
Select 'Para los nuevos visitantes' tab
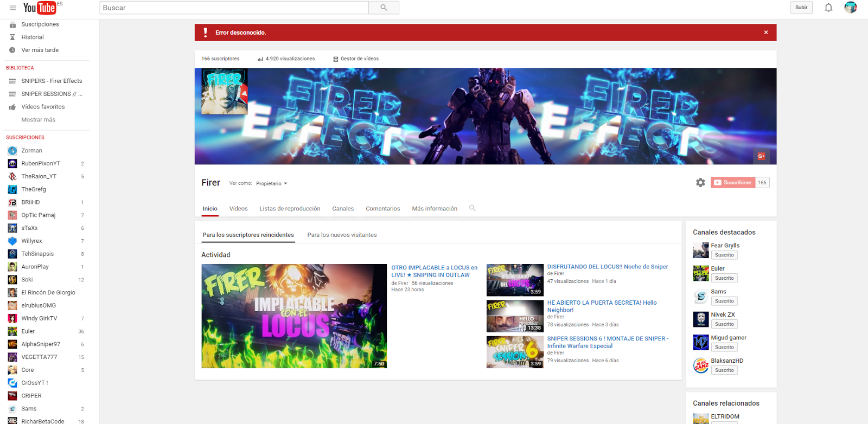pos(342,235)
